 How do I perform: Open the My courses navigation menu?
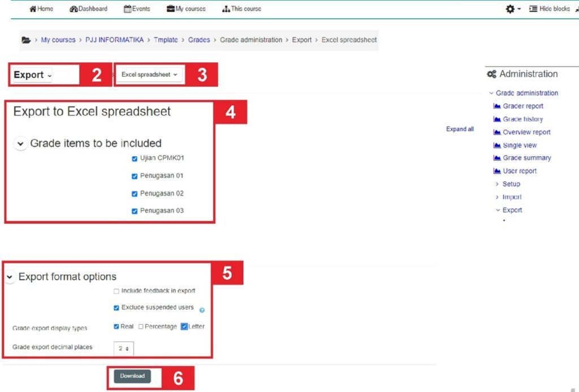pyautogui.click(x=186, y=9)
